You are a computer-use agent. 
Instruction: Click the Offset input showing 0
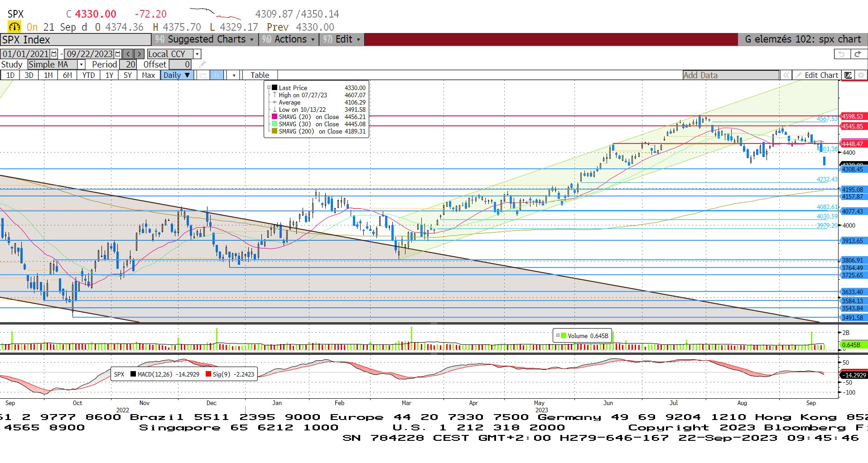180,64
